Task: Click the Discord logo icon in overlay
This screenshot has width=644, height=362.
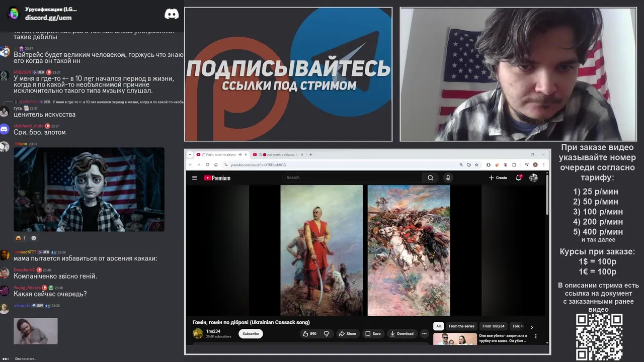Action: point(172,14)
